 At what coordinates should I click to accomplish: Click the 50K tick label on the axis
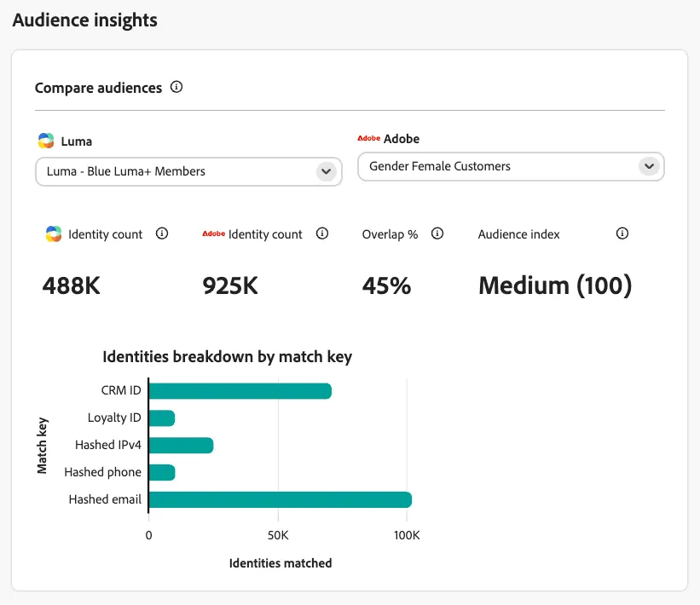pyautogui.click(x=278, y=535)
